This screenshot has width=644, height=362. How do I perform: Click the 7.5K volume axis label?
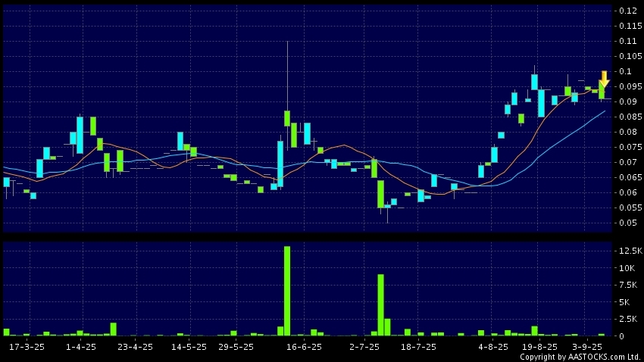pos(628,285)
